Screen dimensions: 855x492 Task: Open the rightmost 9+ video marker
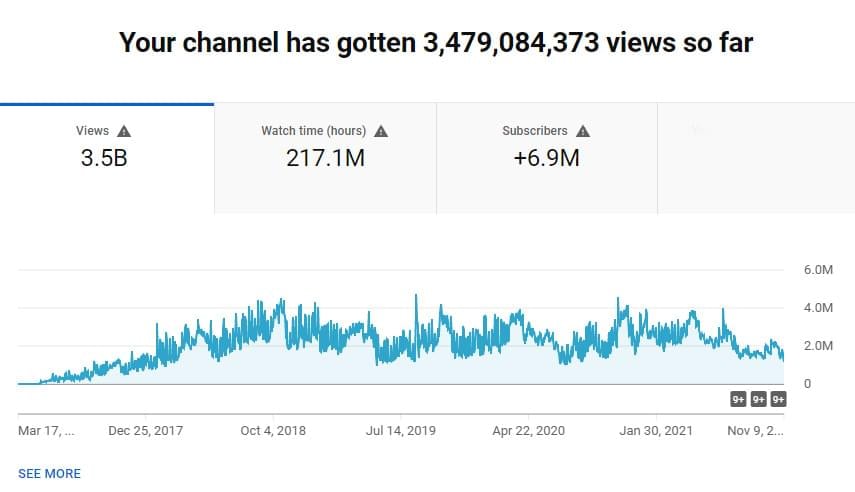(x=778, y=400)
